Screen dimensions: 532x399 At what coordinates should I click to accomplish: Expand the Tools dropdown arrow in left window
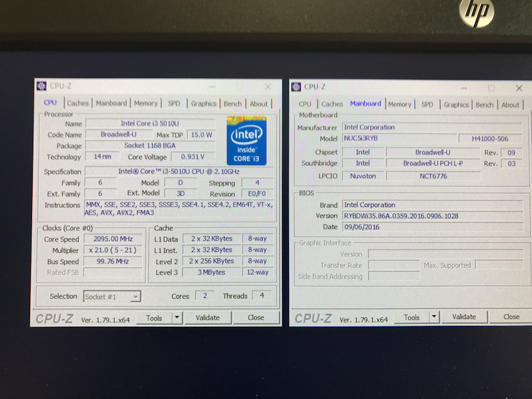pos(176,318)
